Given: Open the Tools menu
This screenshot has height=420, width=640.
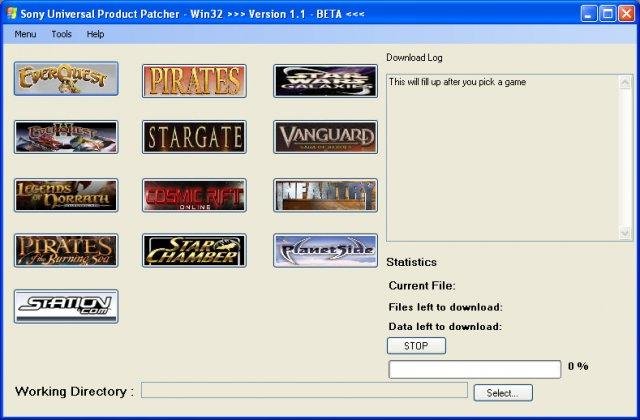Looking at the screenshot, I should click(x=62, y=34).
